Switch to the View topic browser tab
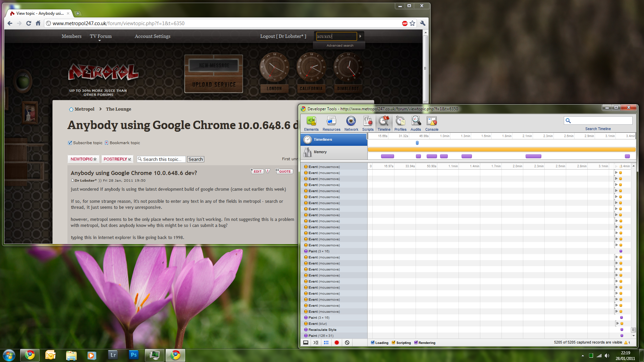 click(39, 13)
